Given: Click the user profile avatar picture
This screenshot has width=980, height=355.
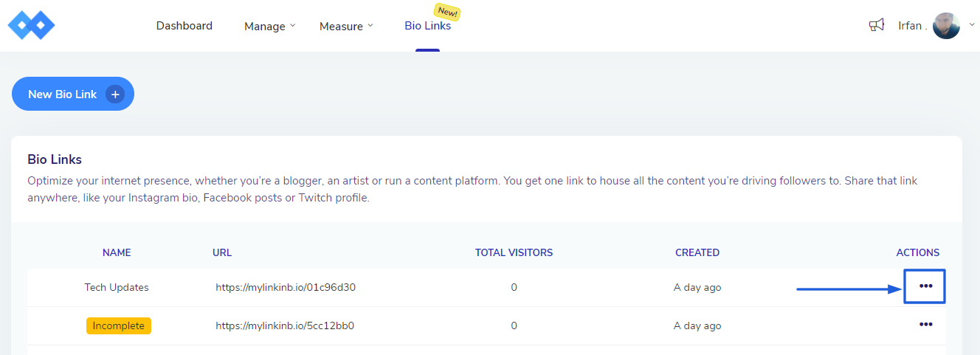Looking at the screenshot, I should (946, 26).
